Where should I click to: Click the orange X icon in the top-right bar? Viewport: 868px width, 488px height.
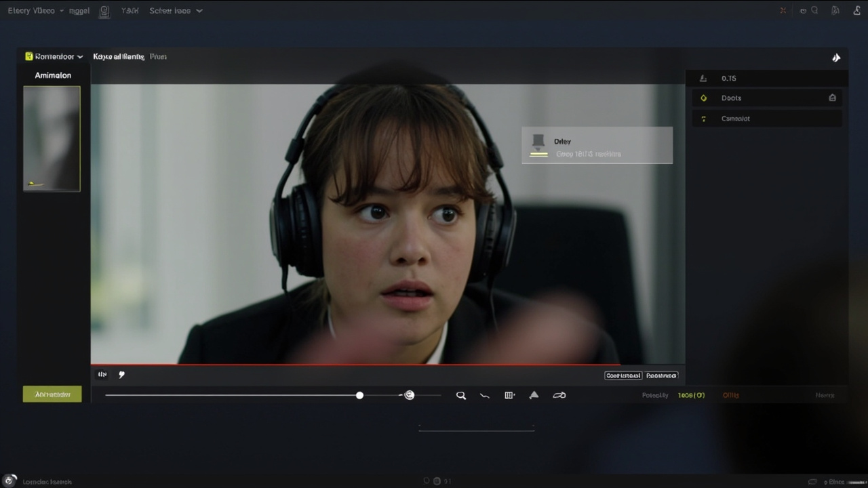pos(783,11)
